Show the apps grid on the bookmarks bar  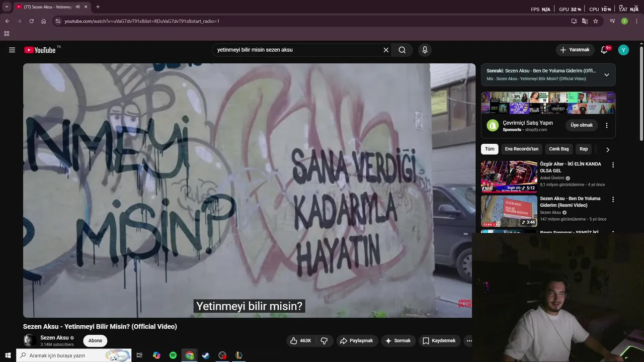(7, 34)
